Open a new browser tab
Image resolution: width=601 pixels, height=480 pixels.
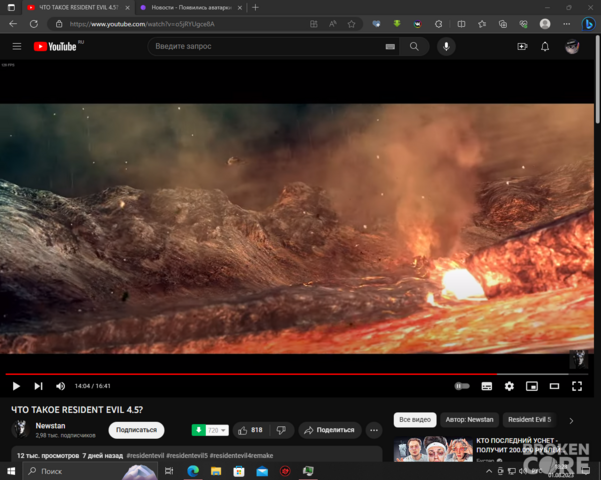(255, 7)
